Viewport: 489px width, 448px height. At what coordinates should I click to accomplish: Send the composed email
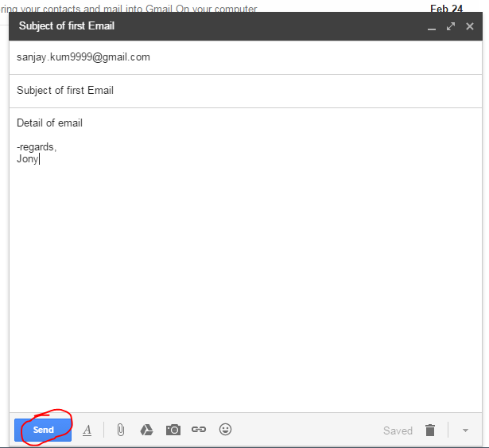coord(43,430)
